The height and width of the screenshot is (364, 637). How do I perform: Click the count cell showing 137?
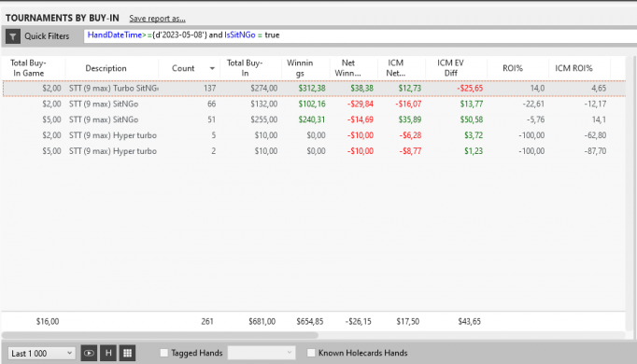209,89
